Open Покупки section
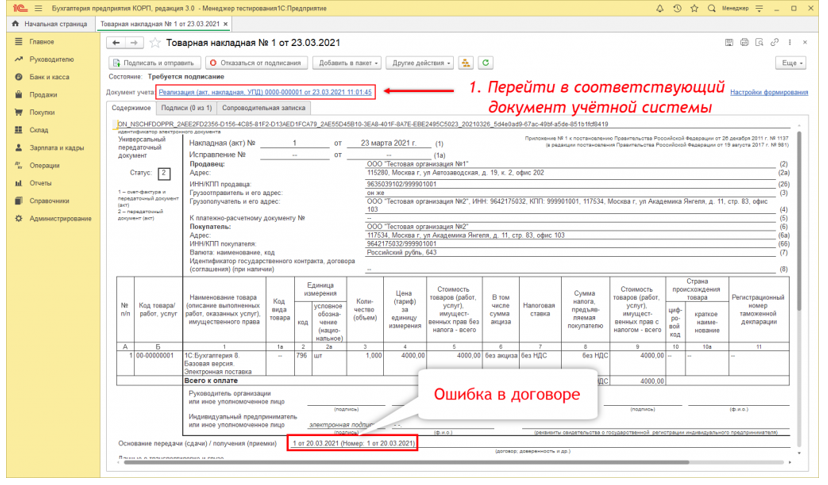 42,113
